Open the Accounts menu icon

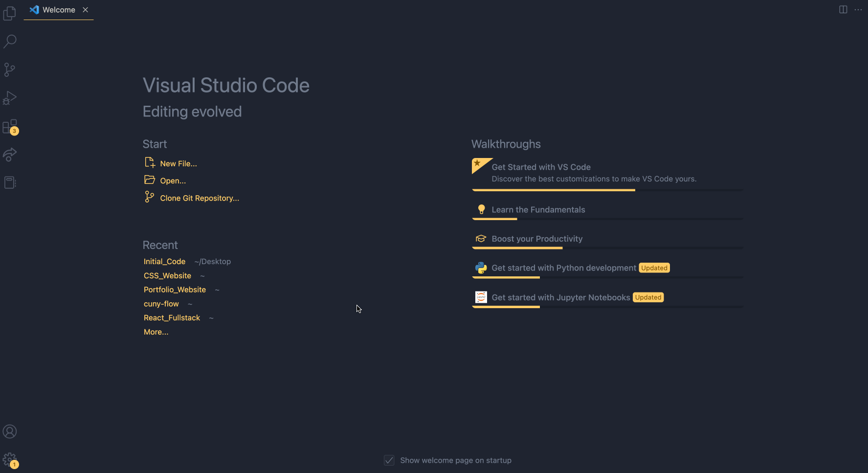coord(10,431)
